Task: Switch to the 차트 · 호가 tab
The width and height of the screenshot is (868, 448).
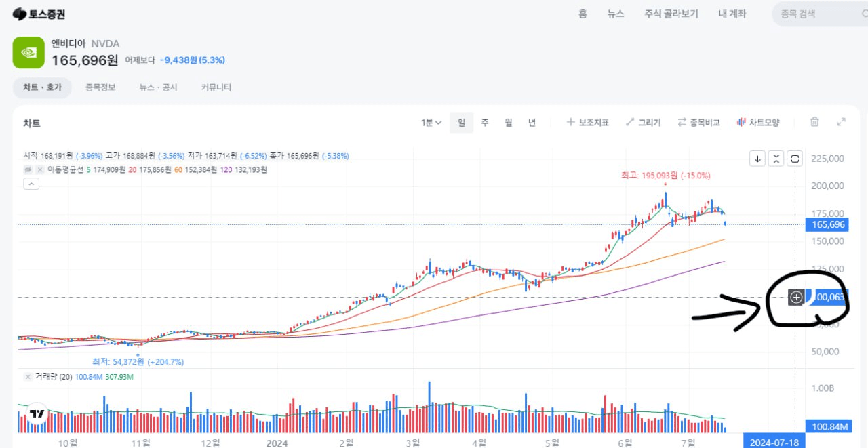Action: [x=42, y=87]
